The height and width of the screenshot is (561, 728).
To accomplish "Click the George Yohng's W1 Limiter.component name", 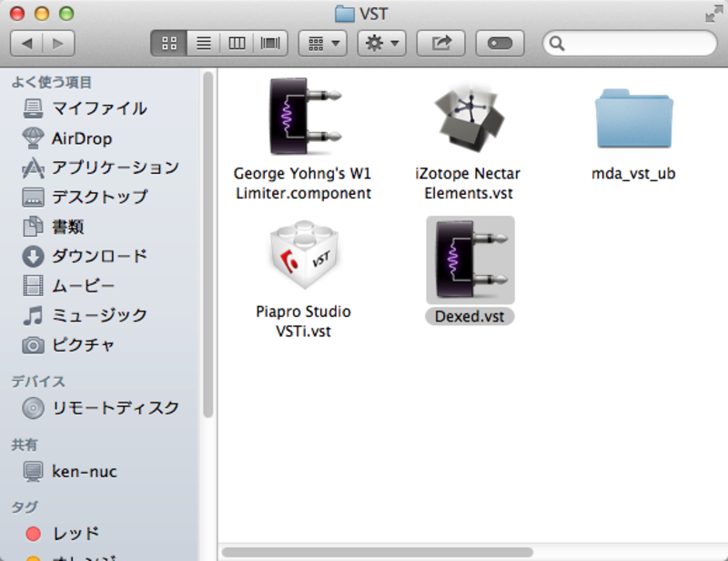I will point(303,183).
